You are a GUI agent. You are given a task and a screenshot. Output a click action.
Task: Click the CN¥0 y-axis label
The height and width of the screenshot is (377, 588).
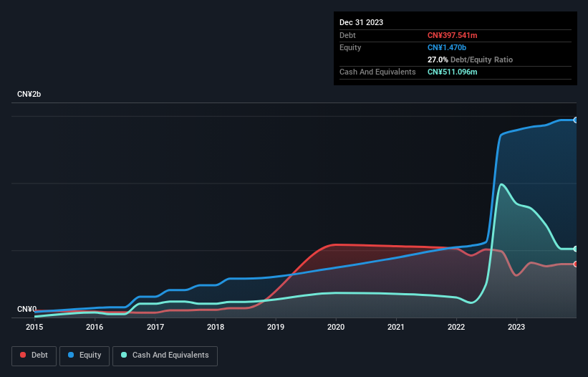(x=26, y=309)
